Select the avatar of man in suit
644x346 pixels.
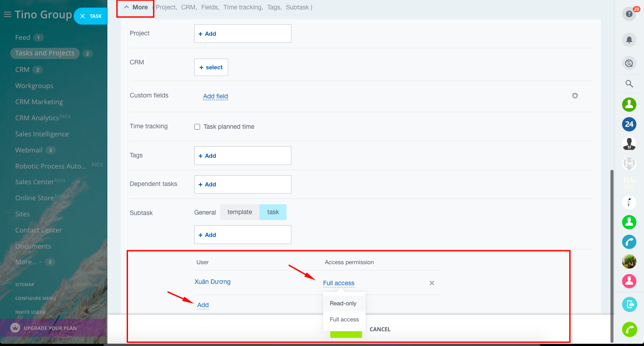(629, 143)
